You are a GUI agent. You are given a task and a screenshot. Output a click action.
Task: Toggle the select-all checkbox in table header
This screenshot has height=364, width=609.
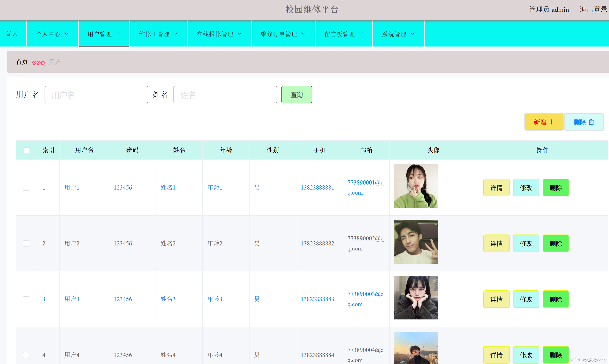pyautogui.click(x=27, y=150)
